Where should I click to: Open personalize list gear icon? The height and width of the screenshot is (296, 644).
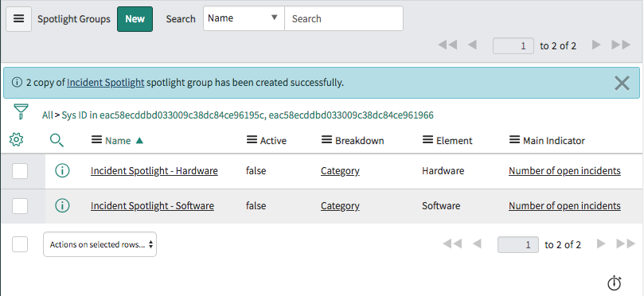16,140
